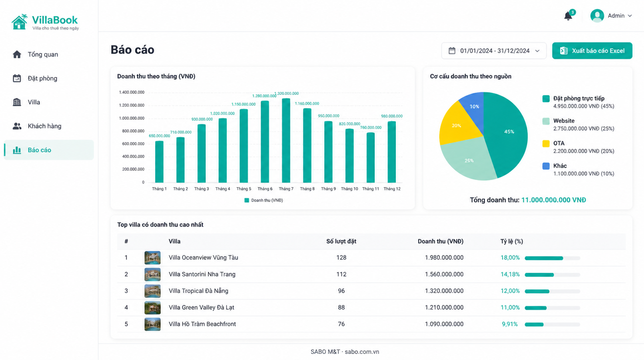Select the Tổng quan home icon
Image resolution: width=644 pixels, height=360 pixels.
pos(17,54)
